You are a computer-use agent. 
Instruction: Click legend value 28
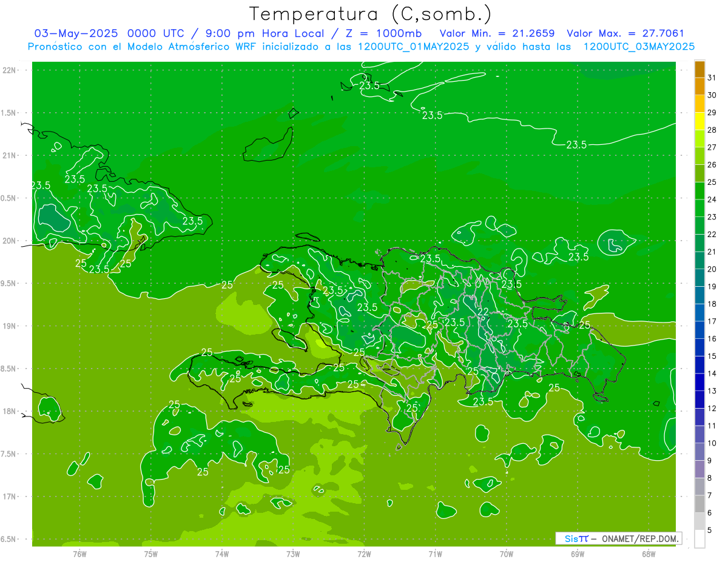click(x=712, y=130)
